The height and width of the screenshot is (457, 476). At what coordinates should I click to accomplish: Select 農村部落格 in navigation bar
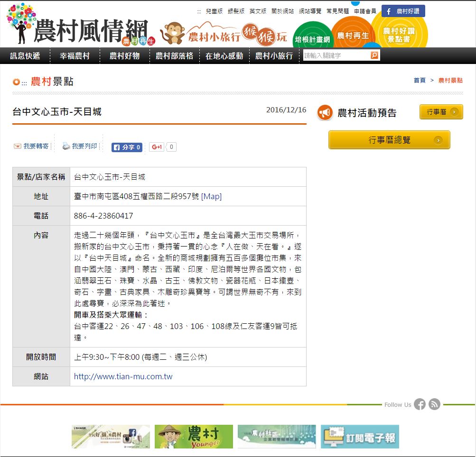tap(174, 56)
